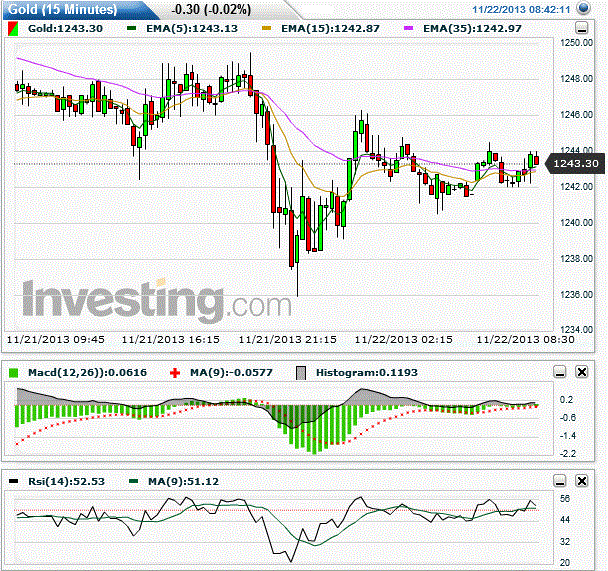Click the 11/22/2013 02:15 time axis label
Viewport: 608px width, 571px height.
point(404,340)
